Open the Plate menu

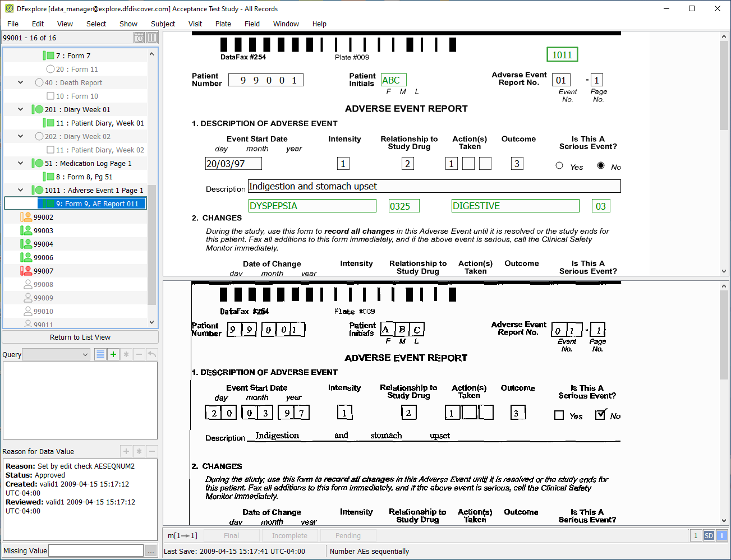coord(223,24)
